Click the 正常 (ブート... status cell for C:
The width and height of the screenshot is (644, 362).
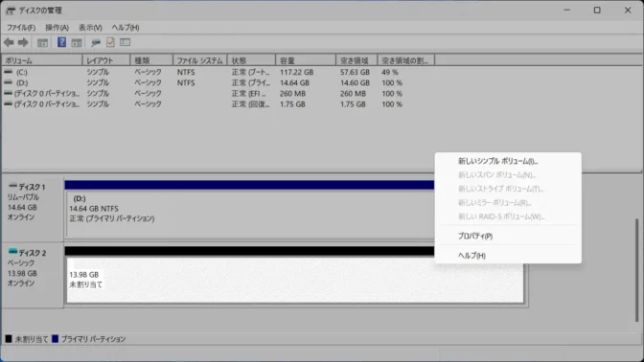(250, 72)
